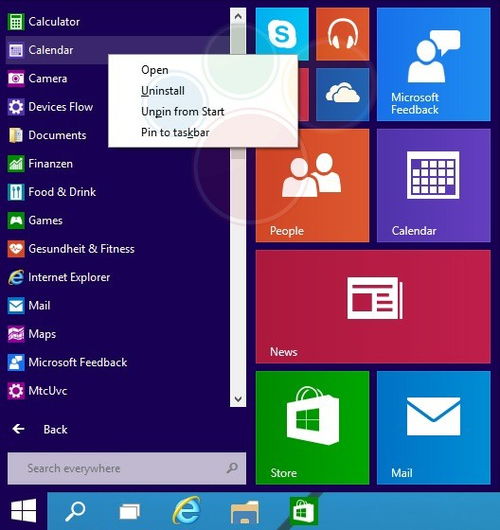This screenshot has height=530, width=500.
Task: Click the app list scroll up arrow
Action: 238,16
